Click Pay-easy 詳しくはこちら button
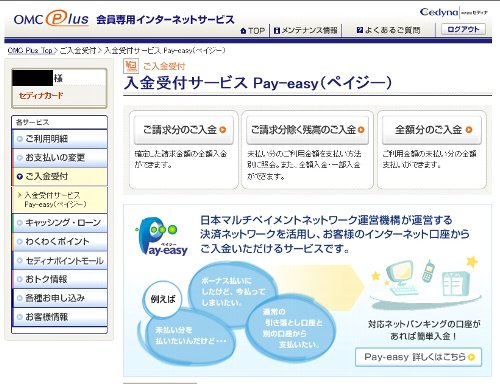Screen dimensions: 500x384 [418, 357]
